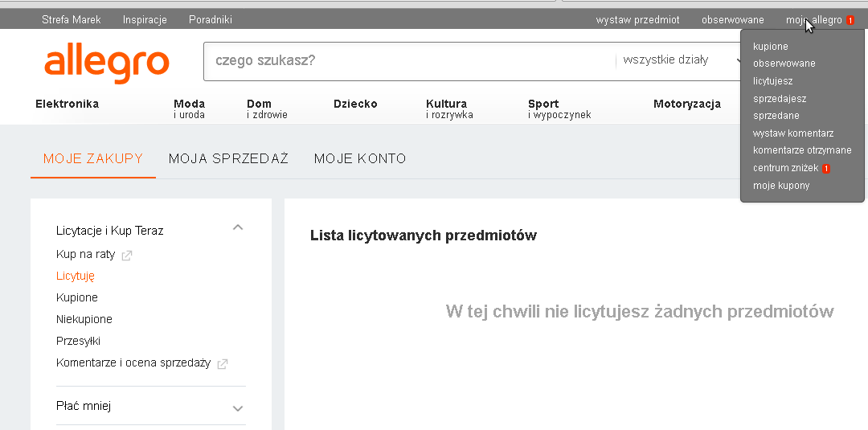868x430 pixels.
Task: Choose sprzedajesz from the dropdown menu
Action: click(780, 99)
